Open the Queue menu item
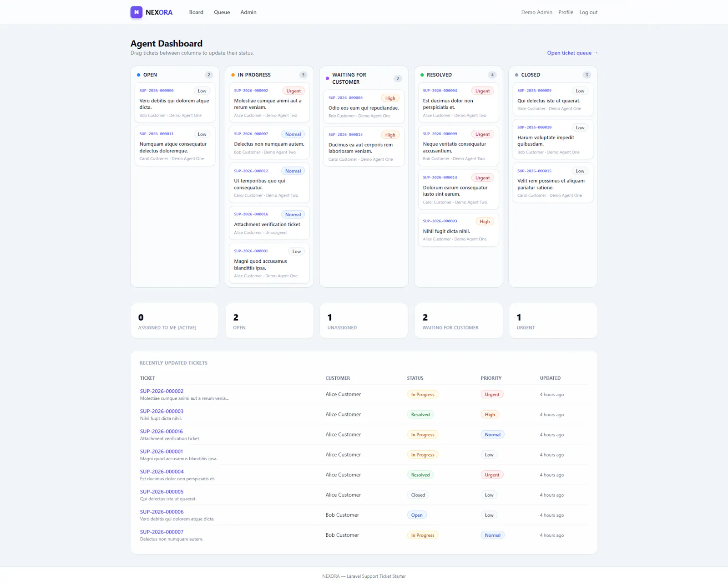This screenshot has height=585, width=728. click(222, 12)
